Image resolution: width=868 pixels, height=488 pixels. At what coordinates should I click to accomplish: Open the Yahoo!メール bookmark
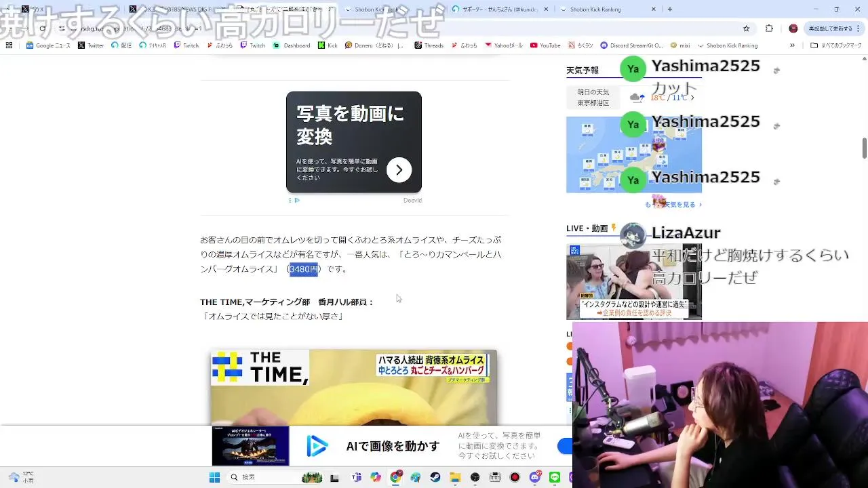pyautogui.click(x=503, y=45)
